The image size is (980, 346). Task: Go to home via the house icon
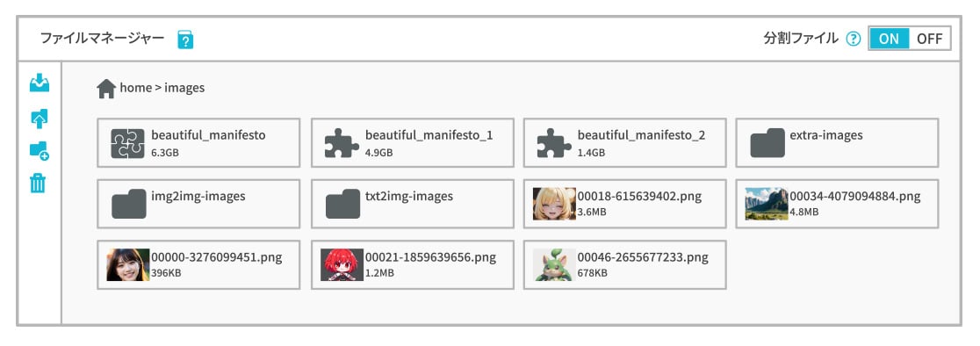[x=106, y=89]
